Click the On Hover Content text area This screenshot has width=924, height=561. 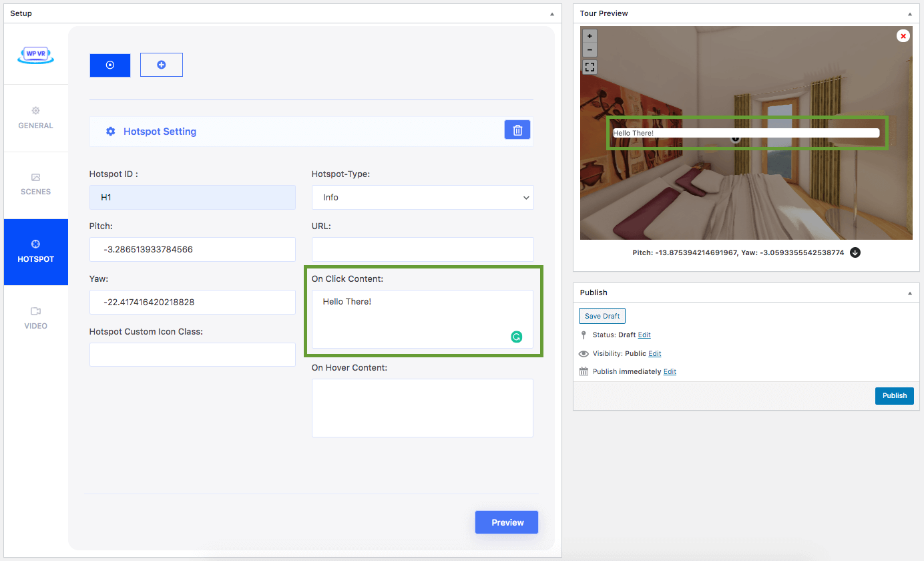click(x=422, y=408)
